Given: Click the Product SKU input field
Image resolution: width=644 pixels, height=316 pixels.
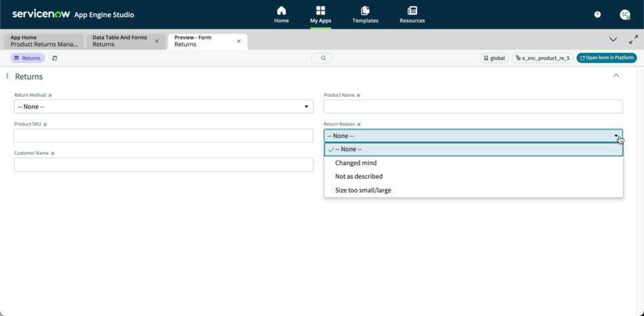Looking at the screenshot, I should 163,136.
